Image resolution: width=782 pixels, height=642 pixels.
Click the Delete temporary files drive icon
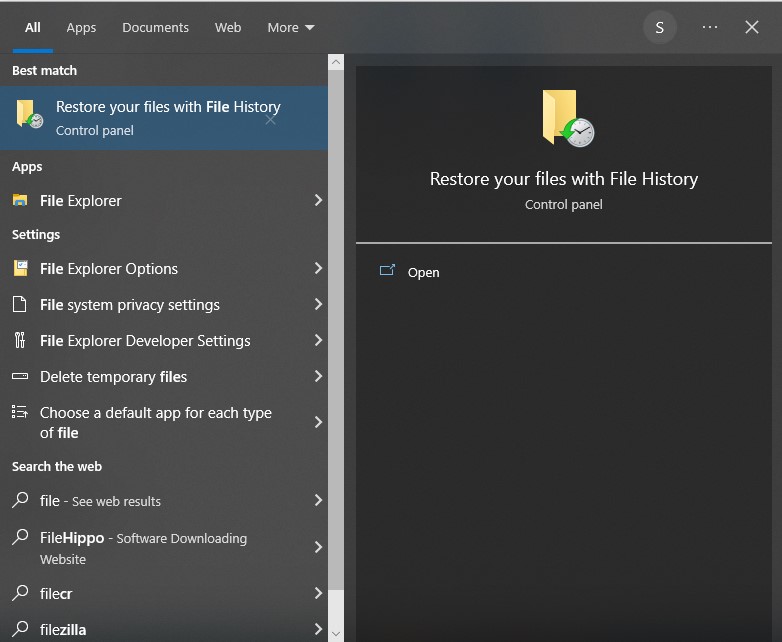coord(20,376)
